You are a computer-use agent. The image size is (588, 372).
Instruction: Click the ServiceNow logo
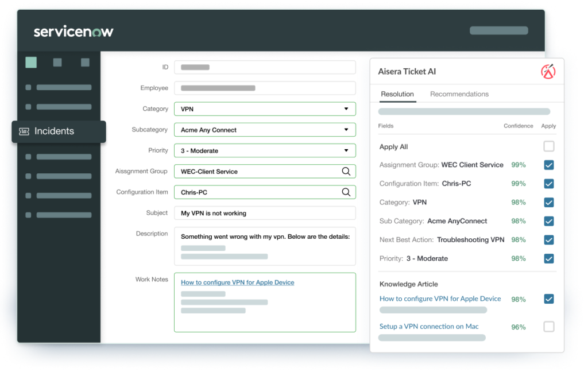(73, 33)
